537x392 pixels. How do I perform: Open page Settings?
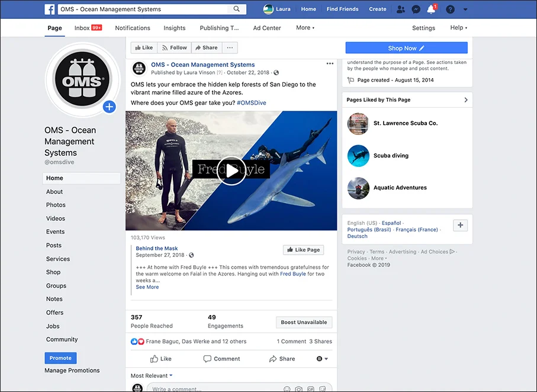pos(423,28)
